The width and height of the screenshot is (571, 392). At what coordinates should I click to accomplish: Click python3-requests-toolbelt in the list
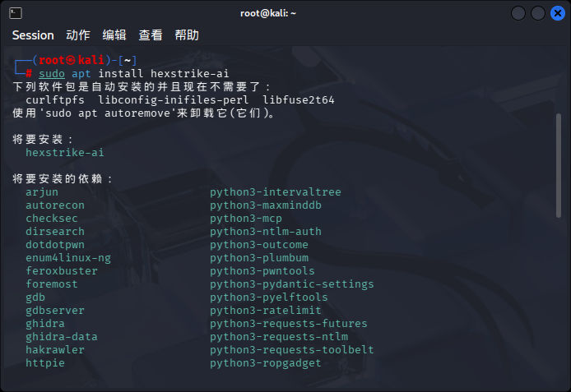pyautogui.click(x=292, y=350)
